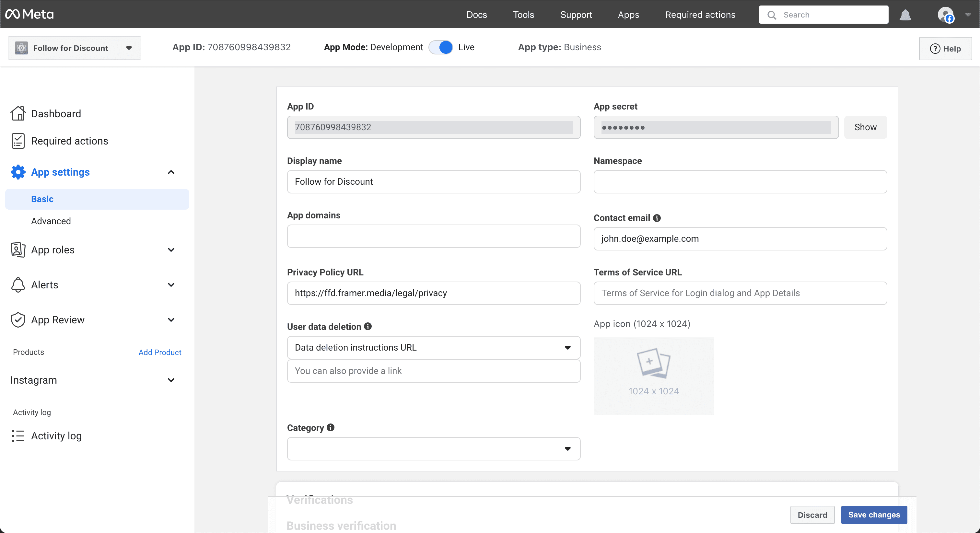Select the Advanced settings item
980x533 pixels.
[x=51, y=221]
